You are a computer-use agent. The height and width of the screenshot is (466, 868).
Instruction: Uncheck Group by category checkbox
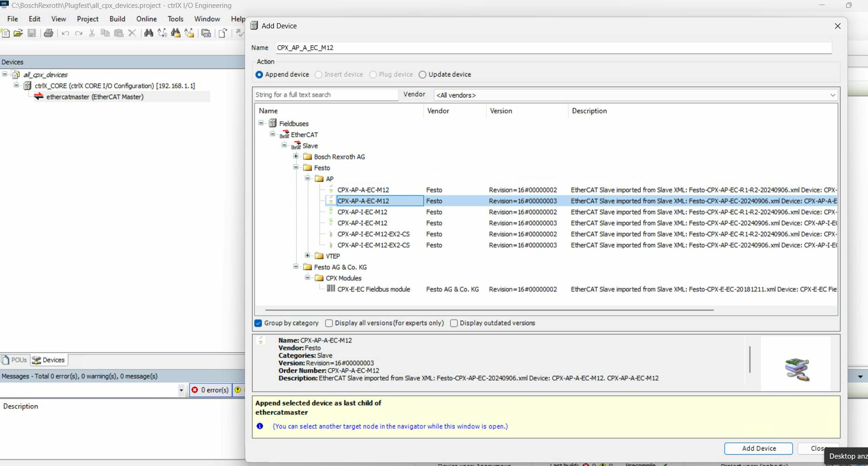click(x=258, y=323)
